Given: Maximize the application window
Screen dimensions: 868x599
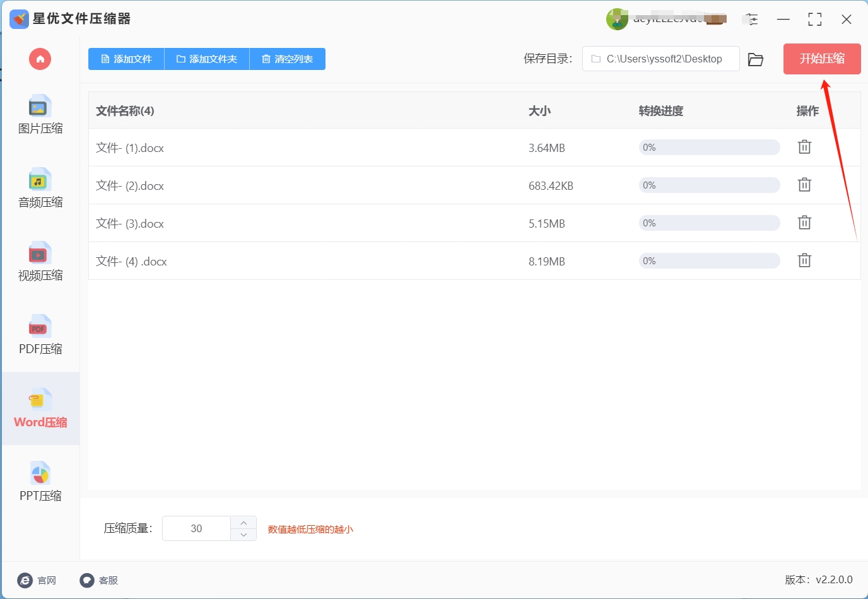Looking at the screenshot, I should [x=815, y=20].
